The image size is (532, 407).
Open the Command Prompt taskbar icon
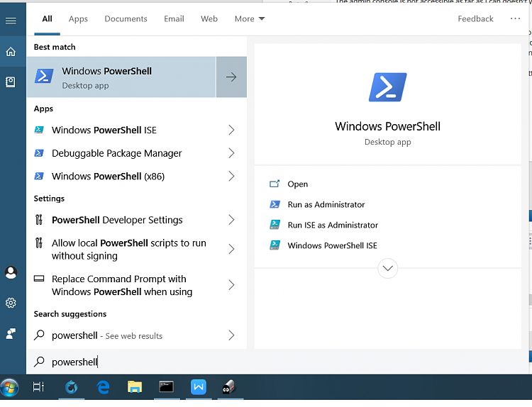(x=166, y=386)
